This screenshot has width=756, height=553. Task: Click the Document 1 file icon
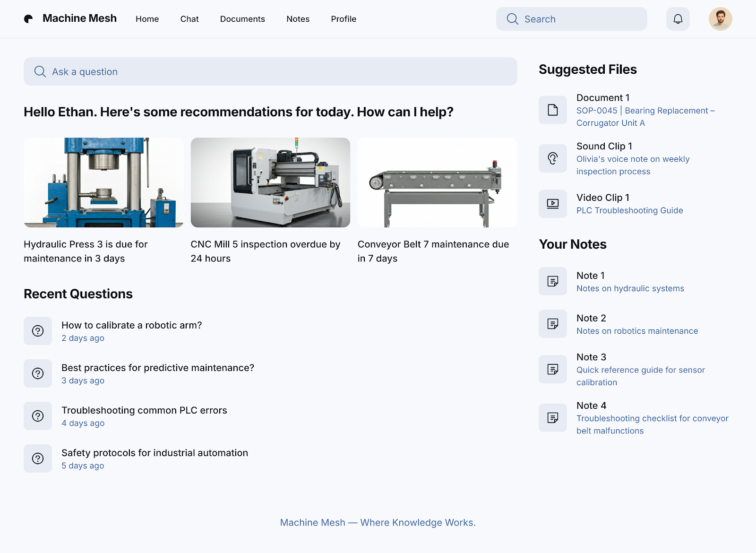[x=553, y=110]
